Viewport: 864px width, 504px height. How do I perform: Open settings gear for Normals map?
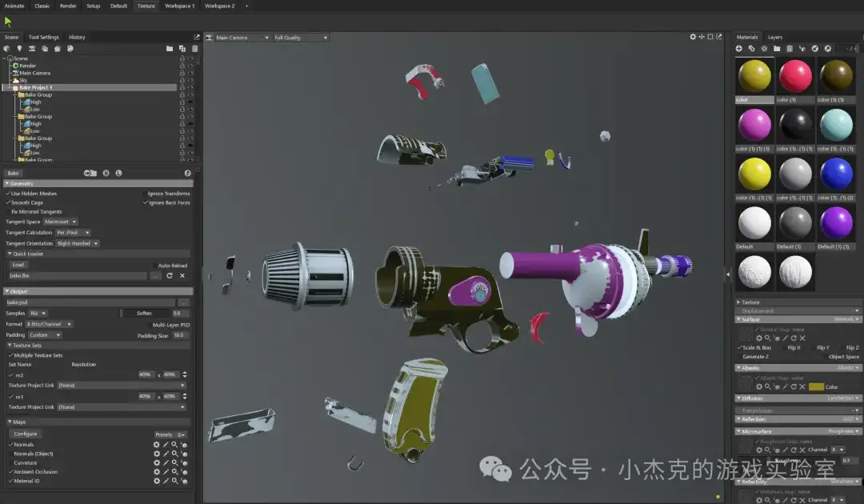click(x=157, y=445)
